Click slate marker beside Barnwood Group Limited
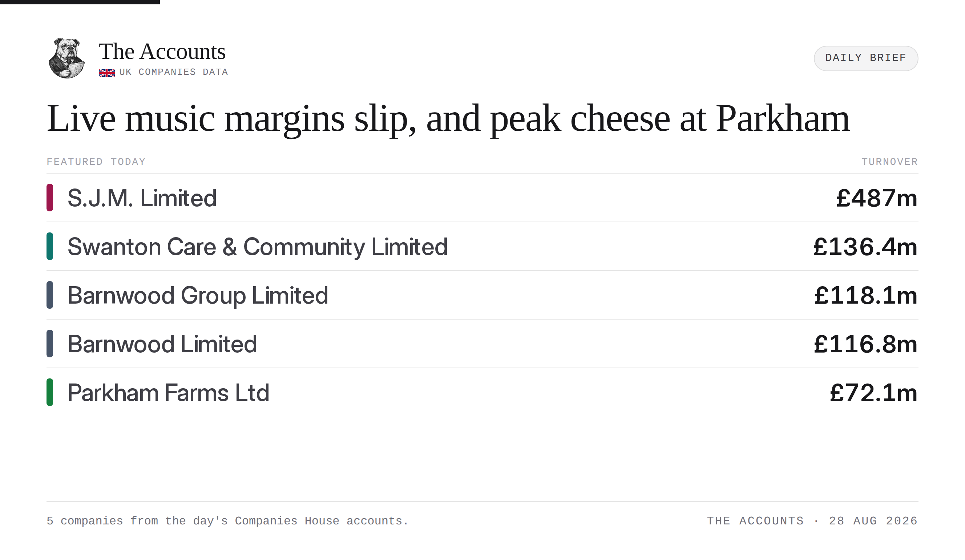 click(x=50, y=295)
